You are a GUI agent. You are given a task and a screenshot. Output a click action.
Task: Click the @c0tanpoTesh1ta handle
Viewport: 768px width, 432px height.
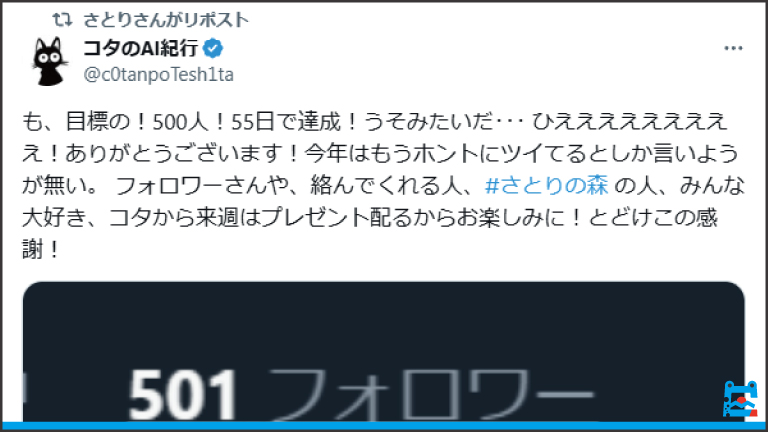click(159, 74)
